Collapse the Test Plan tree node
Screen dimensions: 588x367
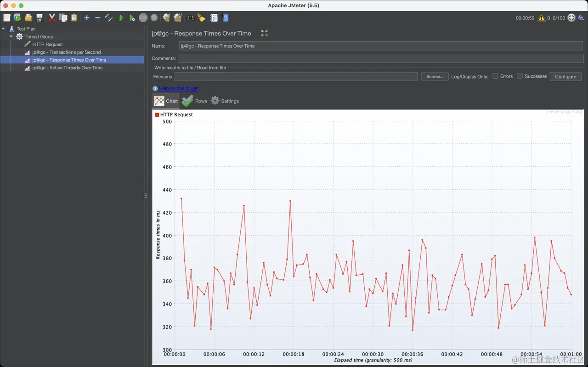click(x=4, y=28)
